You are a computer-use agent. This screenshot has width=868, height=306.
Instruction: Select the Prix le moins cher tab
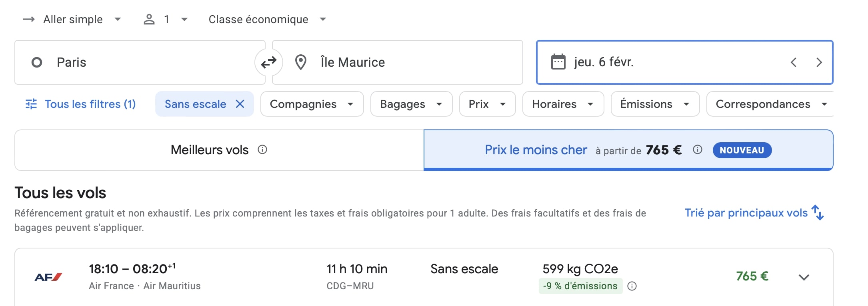[x=628, y=150]
